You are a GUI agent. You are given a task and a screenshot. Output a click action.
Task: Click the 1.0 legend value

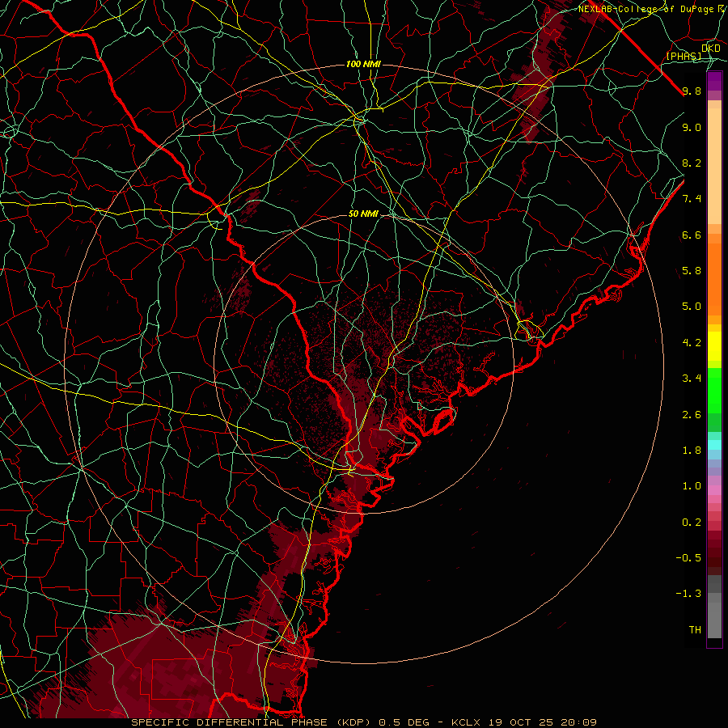[x=692, y=486]
